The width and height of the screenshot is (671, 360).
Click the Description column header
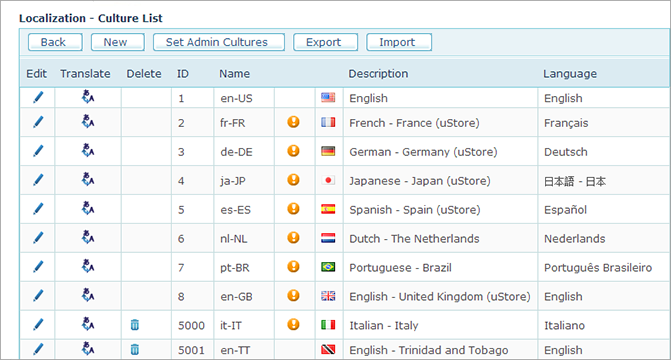[x=378, y=74]
